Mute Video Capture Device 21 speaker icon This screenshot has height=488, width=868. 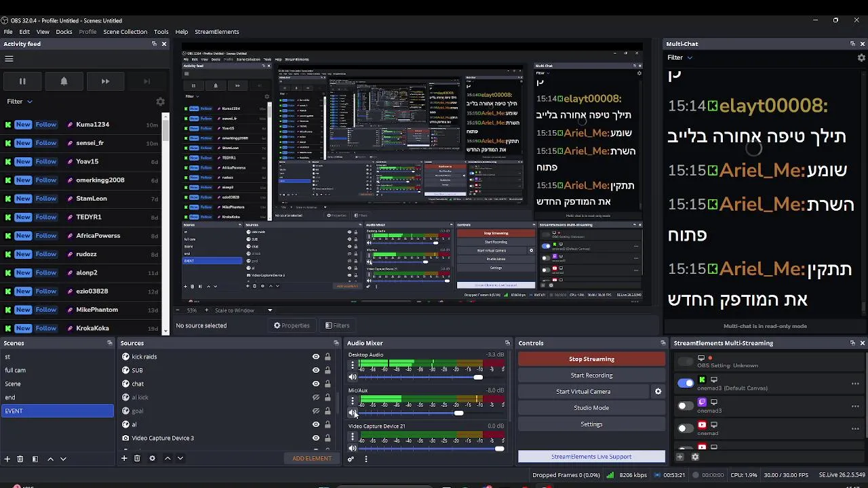[353, 448]
